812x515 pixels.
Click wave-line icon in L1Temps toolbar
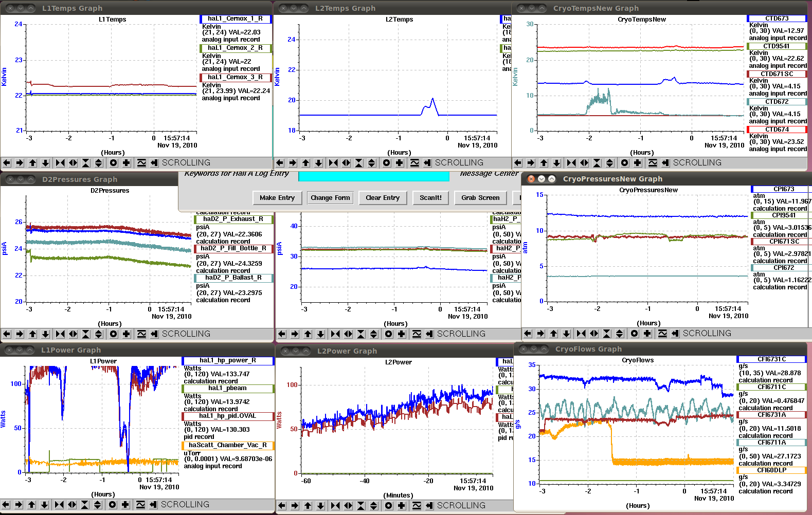coord(141,163)
